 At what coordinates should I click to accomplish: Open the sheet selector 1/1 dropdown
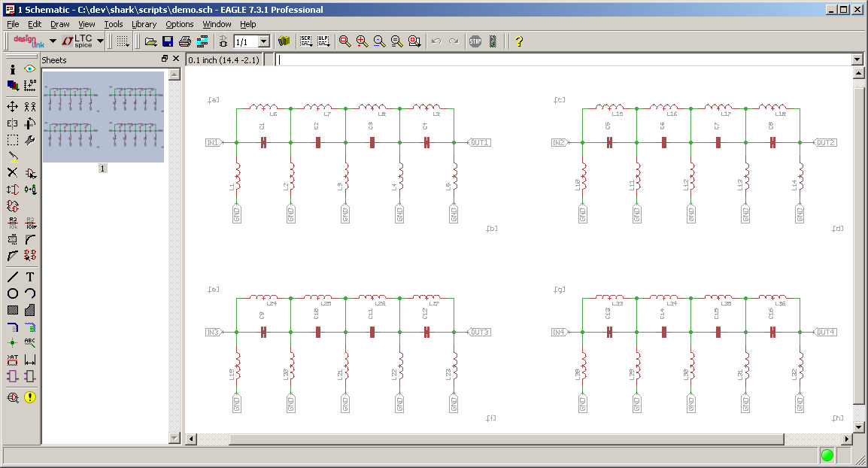263,42
